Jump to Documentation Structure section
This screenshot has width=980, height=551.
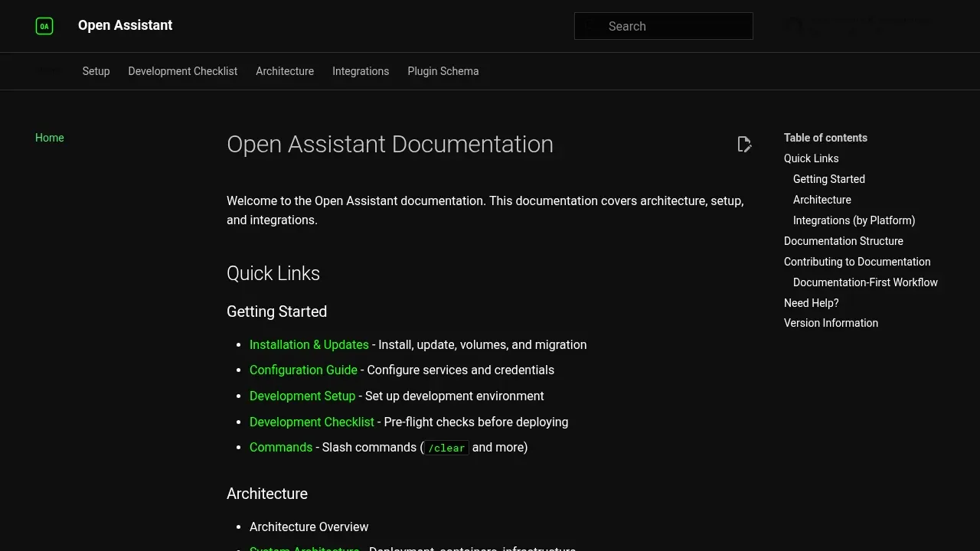[x=844, y=241]
